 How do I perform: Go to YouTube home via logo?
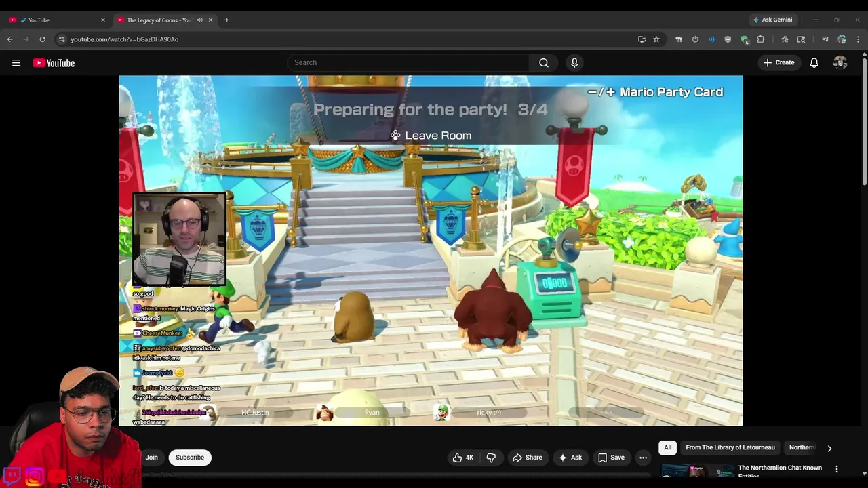pyautogui.click(x=54, y=63)
